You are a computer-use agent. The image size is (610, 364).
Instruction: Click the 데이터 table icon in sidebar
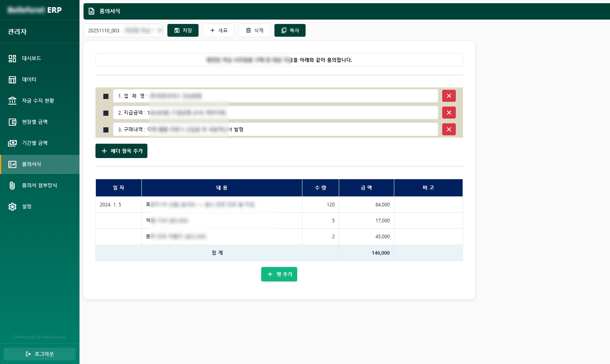point(12,79)
